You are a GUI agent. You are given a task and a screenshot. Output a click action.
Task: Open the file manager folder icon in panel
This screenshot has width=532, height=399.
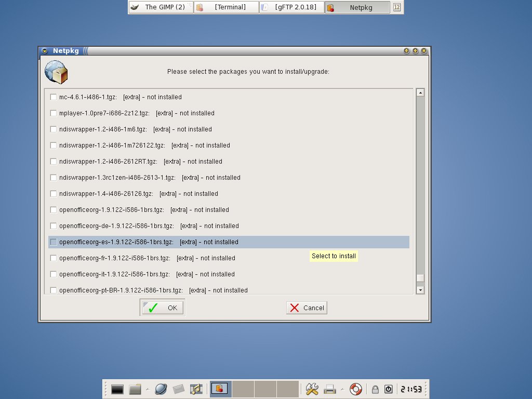coord(135,389)
